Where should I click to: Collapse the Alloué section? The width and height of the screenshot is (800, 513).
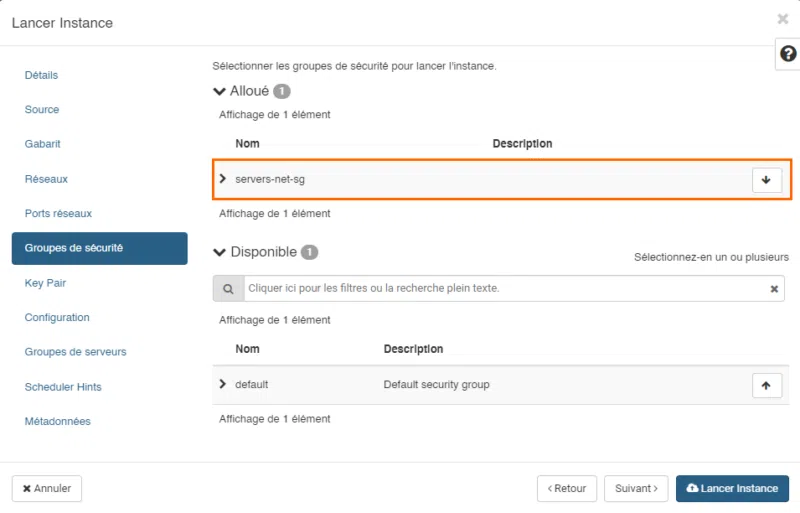(x=220, y=91)
